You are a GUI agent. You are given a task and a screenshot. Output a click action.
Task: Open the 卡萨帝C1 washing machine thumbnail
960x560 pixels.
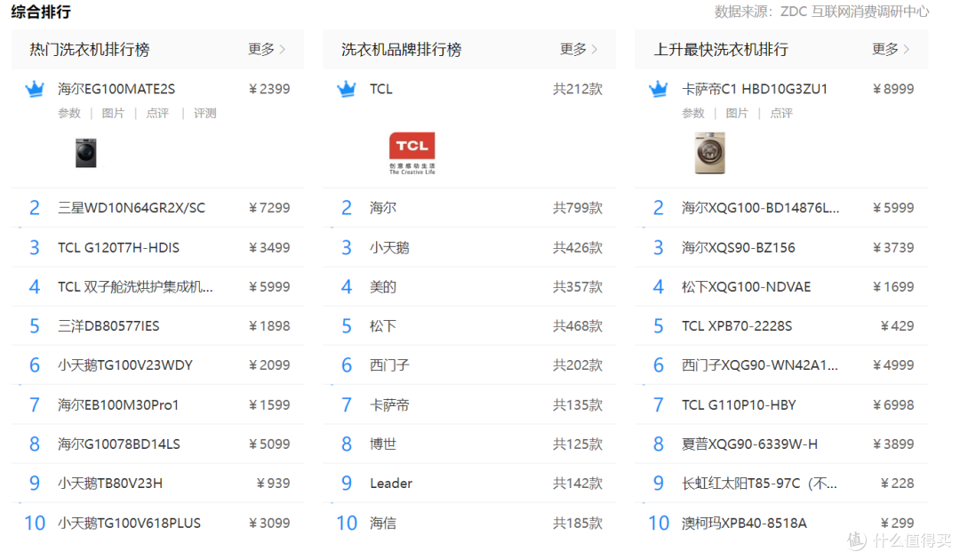click(709, 152)
